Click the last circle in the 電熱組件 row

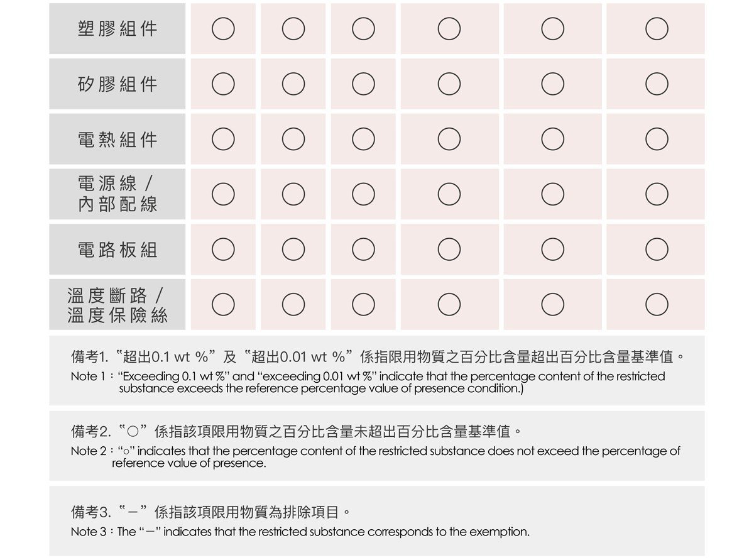tap(656, 140)
